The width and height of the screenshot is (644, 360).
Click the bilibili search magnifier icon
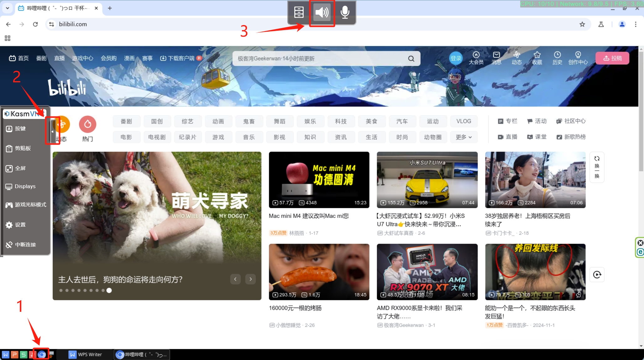point(411,59)
